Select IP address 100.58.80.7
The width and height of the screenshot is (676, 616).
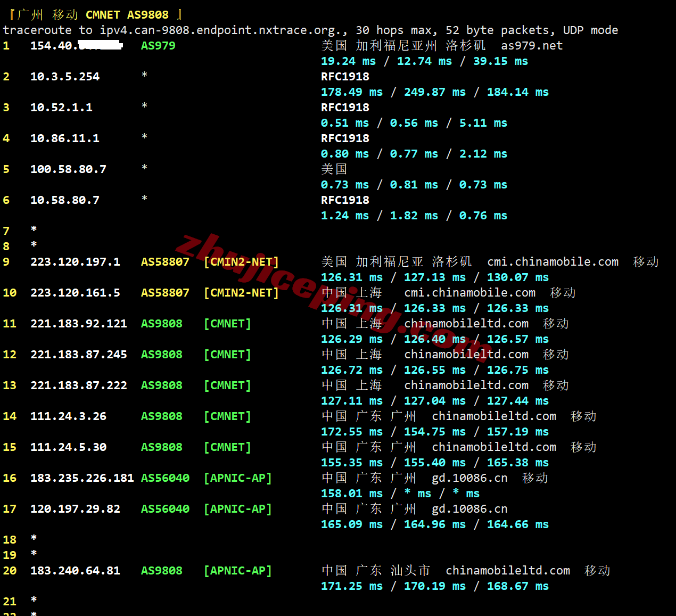pos(68,169)
